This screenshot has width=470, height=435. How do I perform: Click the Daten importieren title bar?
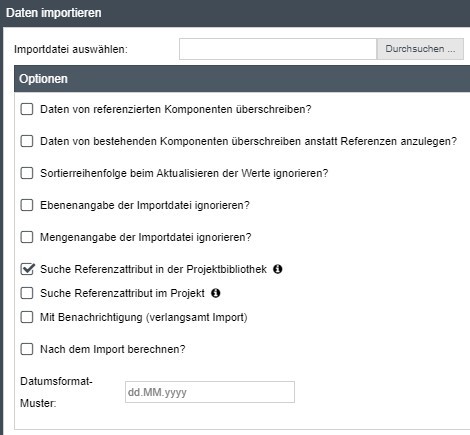[x=235, y=13]
